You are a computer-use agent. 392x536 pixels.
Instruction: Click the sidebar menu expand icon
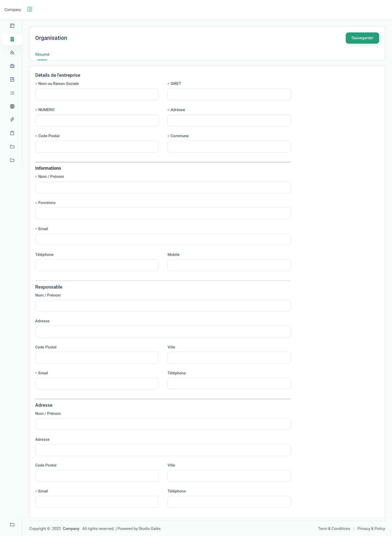30,9
